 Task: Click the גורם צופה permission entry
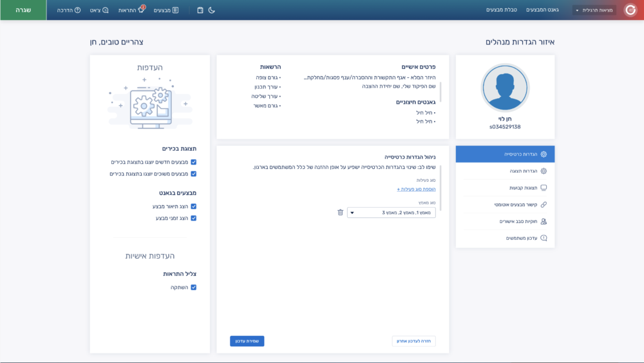pos(268,77)
